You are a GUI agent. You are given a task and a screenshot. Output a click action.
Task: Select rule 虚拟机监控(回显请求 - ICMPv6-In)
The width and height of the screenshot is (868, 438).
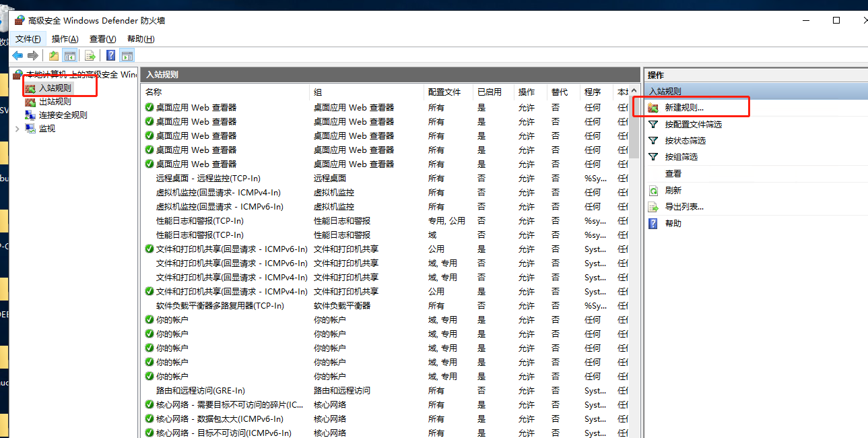220,207
